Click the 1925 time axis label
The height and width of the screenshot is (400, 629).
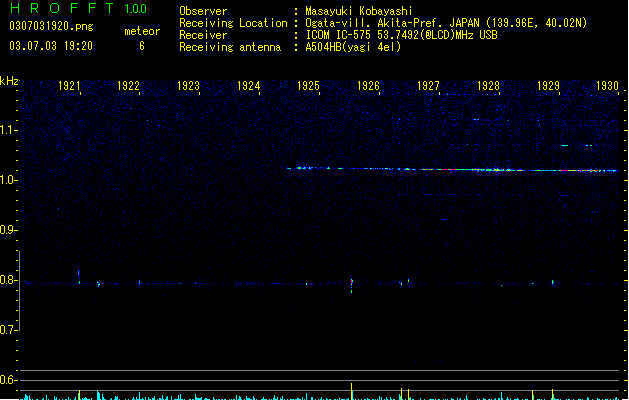tap(308, 85)
